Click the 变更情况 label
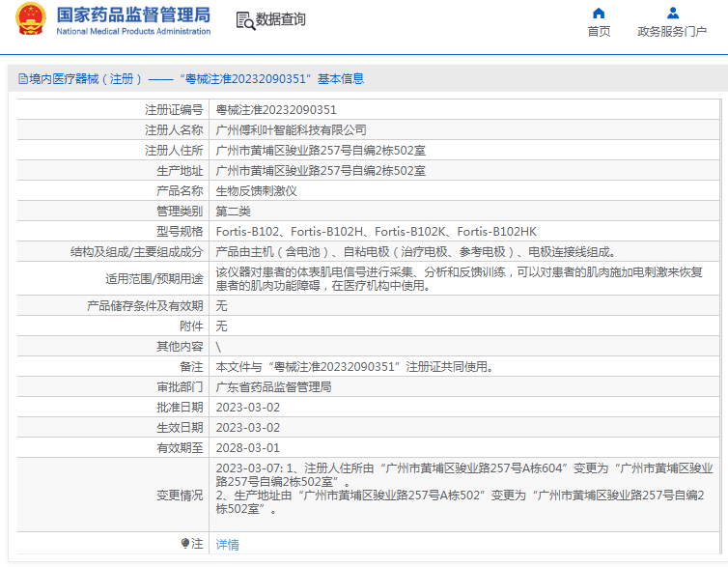Viewport: 728px width, 567px height. click(x=180, y=496)
